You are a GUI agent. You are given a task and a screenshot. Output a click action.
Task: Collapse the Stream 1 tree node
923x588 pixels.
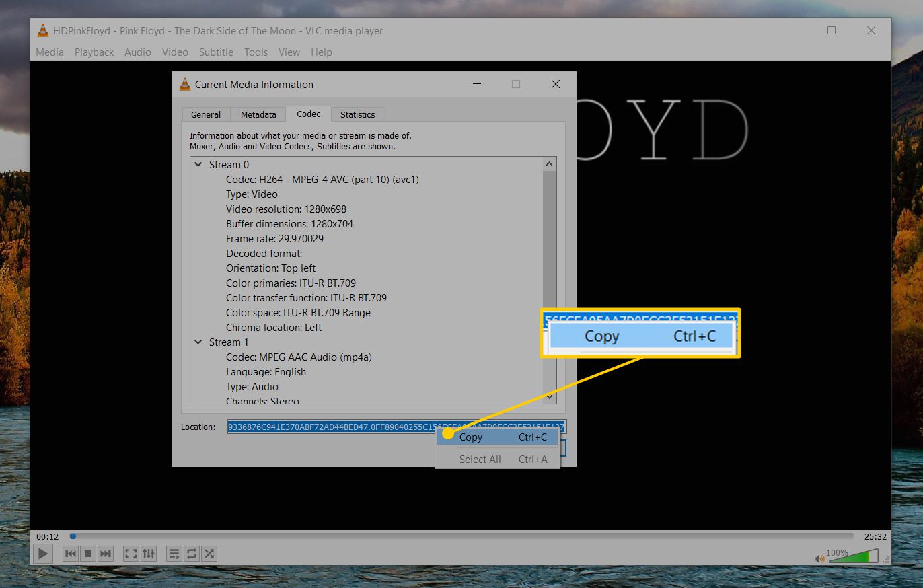(198, 342)
